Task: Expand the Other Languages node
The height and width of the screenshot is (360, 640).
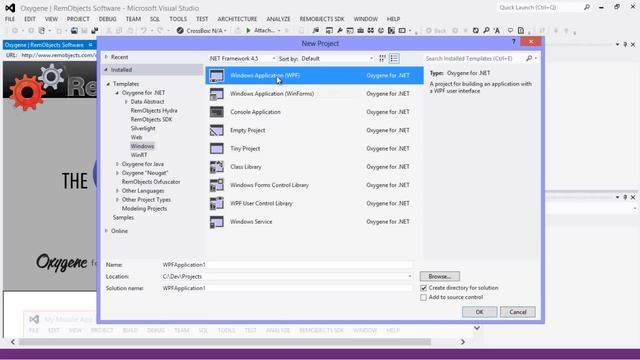Action: [117, 191]
